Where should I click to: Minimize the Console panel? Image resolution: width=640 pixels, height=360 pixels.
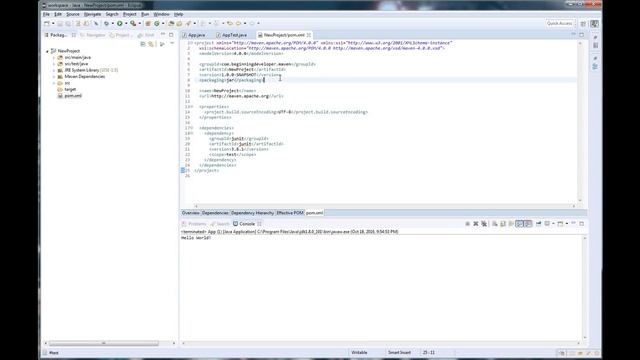pos(573,223)
